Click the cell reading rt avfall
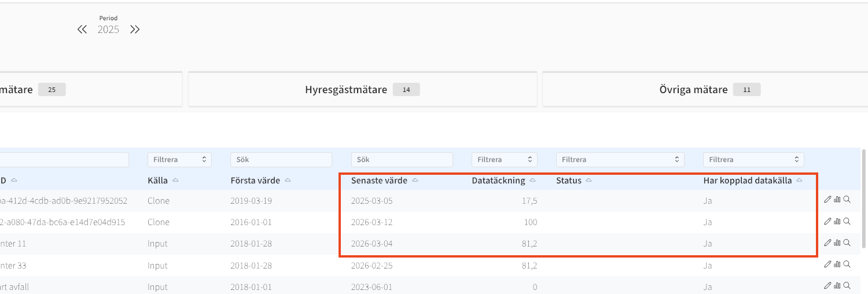Viewport: 868px width, 294px height. point(13,286)
